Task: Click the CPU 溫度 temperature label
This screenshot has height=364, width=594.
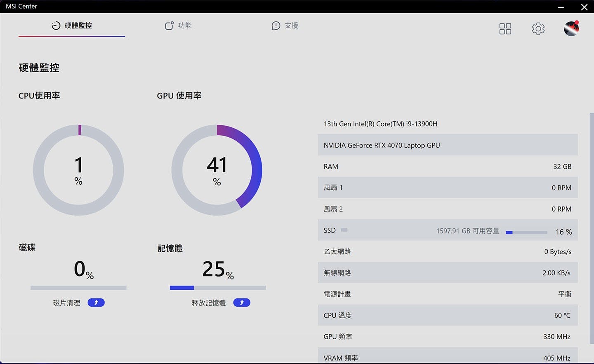Action: [338, 315]
